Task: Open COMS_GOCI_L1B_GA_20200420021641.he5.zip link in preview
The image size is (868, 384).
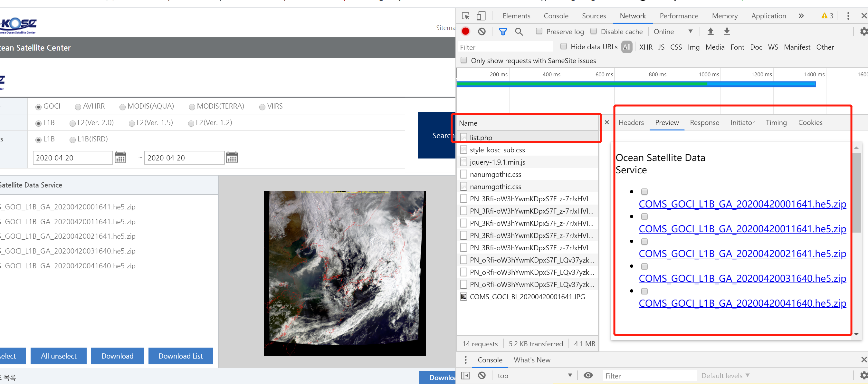Action: click(742, 254)
